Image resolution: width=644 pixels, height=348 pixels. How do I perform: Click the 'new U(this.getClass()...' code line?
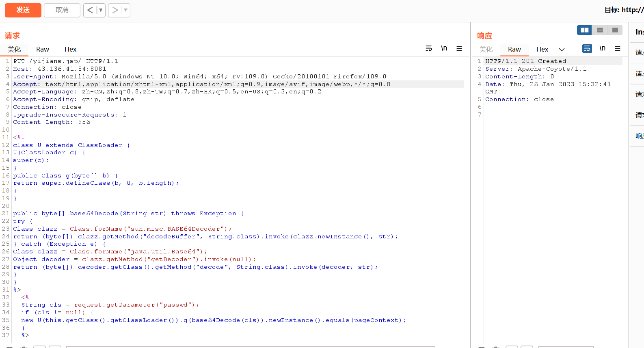coord(214,320)
